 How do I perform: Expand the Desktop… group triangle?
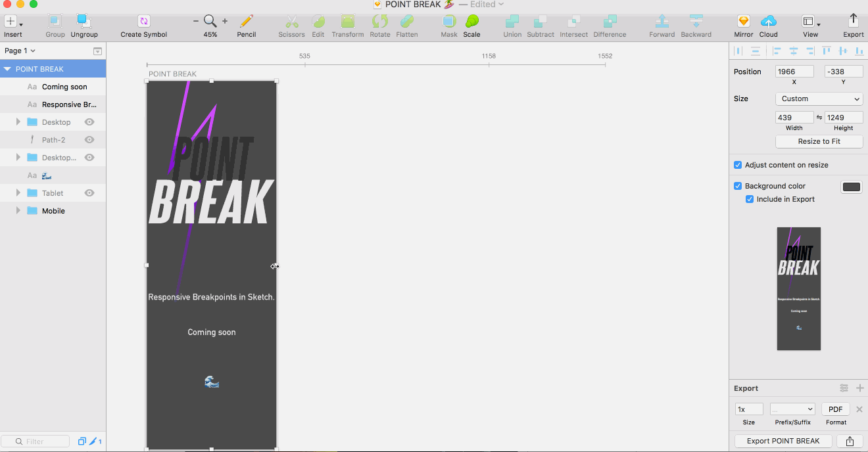pos(18,158)
